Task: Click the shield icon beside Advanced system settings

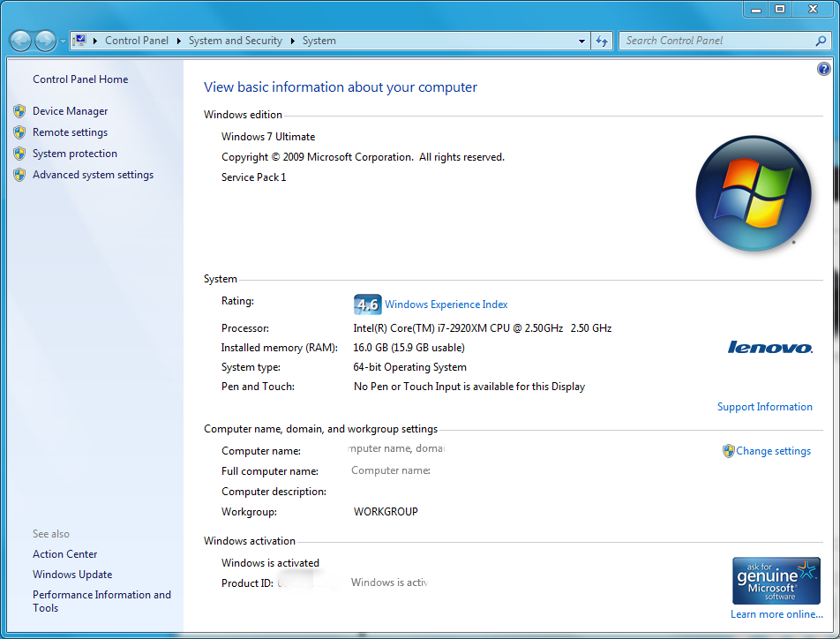Action: tap(19, 175)
